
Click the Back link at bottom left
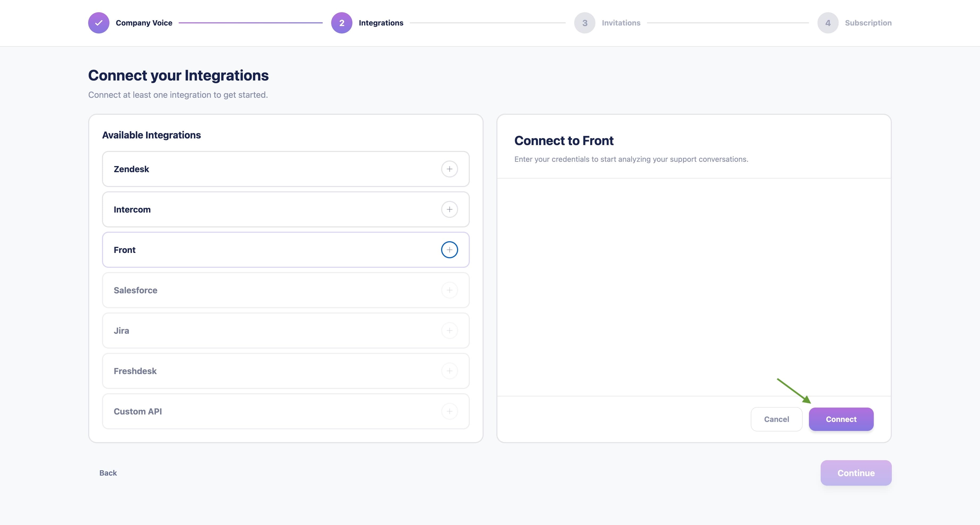[x=108, y=473]
